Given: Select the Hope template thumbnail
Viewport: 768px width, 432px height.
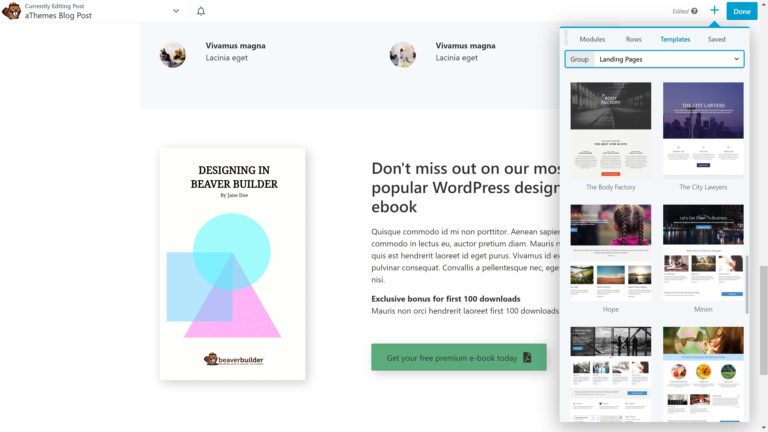Looking at the screenshot, I should click(611, 252).
